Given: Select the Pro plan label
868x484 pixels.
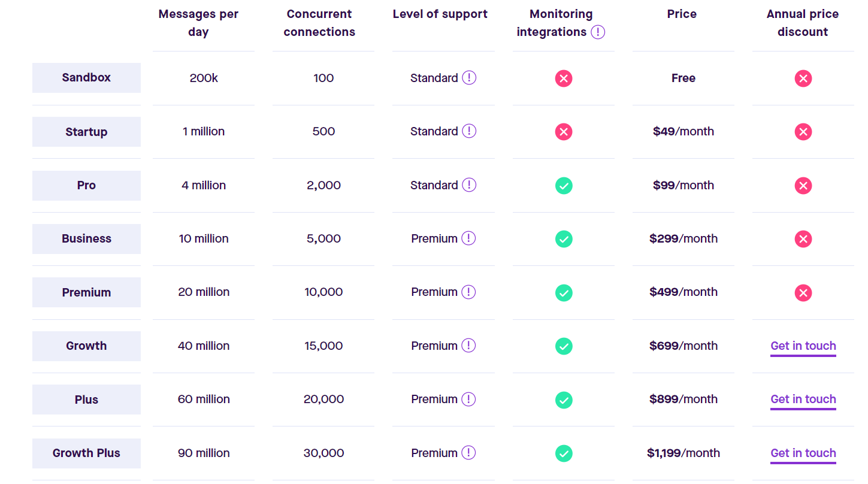Looking at the screenshot, I should 86,186.
